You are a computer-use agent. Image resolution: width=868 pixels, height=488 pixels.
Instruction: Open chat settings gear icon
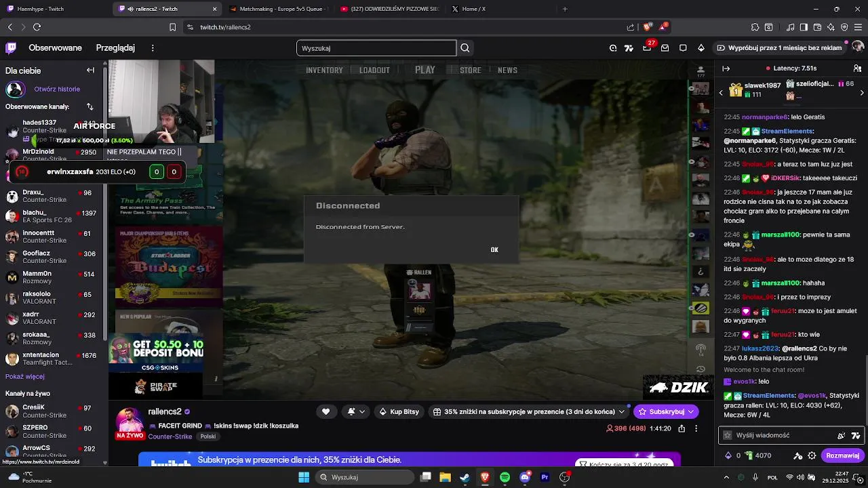[812, 455]
